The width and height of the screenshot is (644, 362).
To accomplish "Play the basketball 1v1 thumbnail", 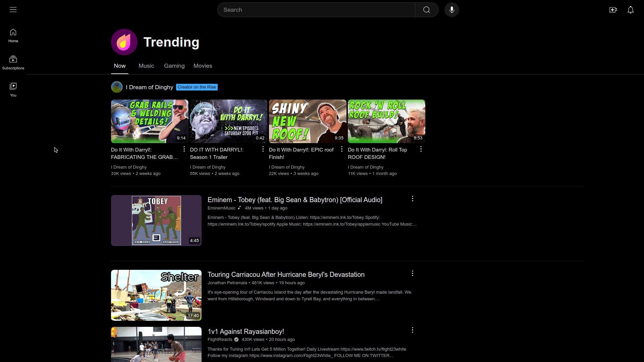I will 156,344.
